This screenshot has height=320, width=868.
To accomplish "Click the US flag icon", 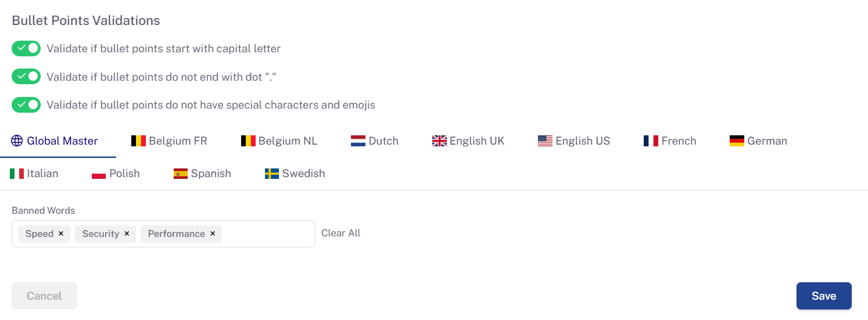I will (x=545, y=141).
